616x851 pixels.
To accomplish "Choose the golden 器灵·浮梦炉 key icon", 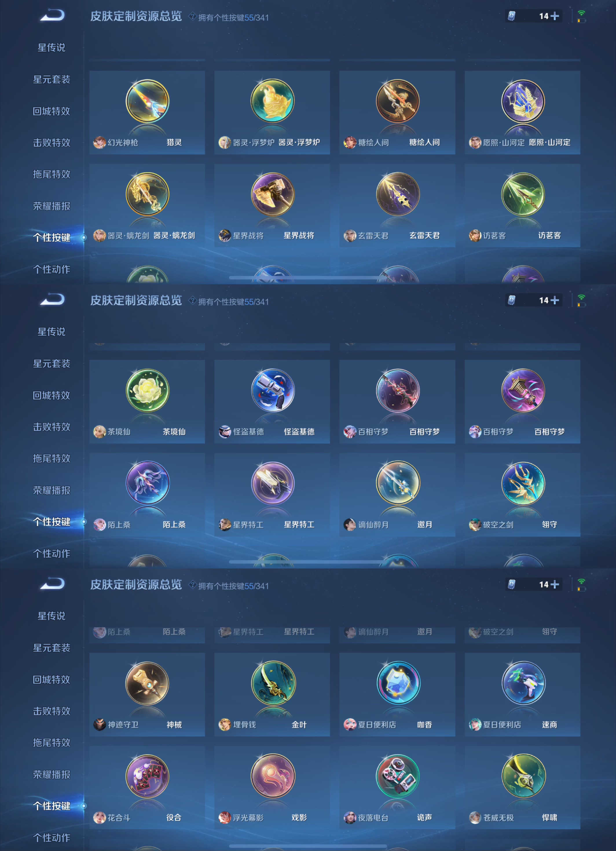I will point(273,101).
